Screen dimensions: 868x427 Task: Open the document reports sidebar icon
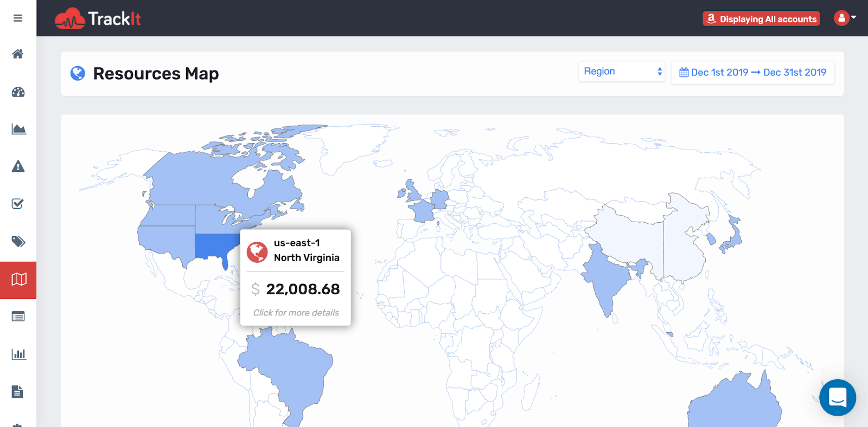[x=18, y=391]
